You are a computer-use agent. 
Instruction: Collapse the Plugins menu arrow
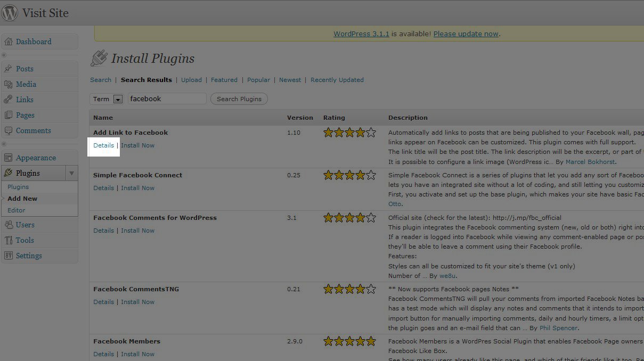click(72, 173)
